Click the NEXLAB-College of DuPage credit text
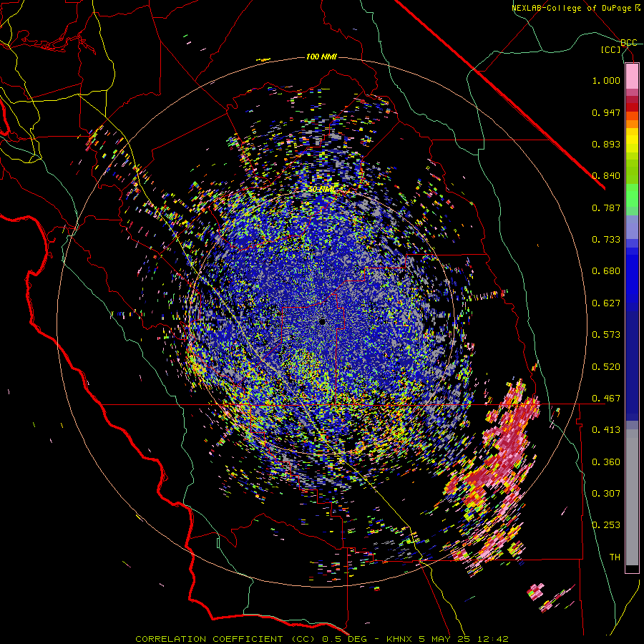The height and width of the screenshot is (644, 644). tap(576, 8)
